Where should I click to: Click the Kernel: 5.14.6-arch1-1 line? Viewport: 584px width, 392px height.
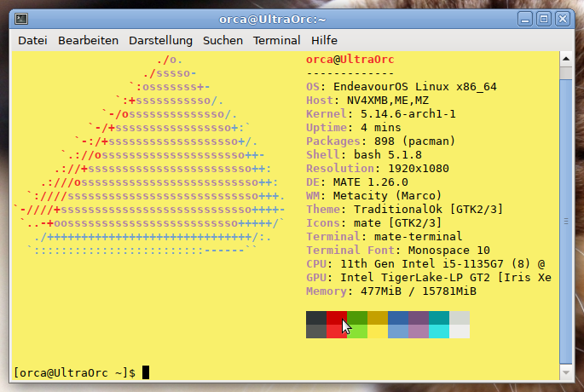[x=380, y=114]
